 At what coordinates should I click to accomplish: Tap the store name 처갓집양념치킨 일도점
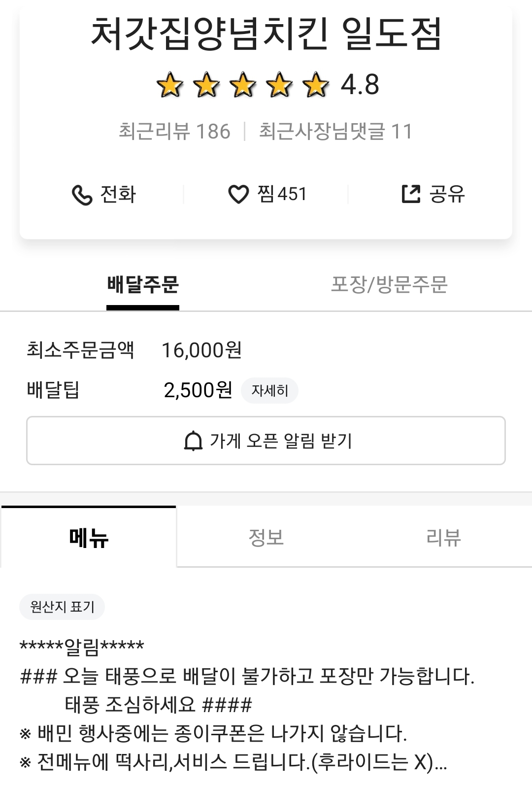266,34
